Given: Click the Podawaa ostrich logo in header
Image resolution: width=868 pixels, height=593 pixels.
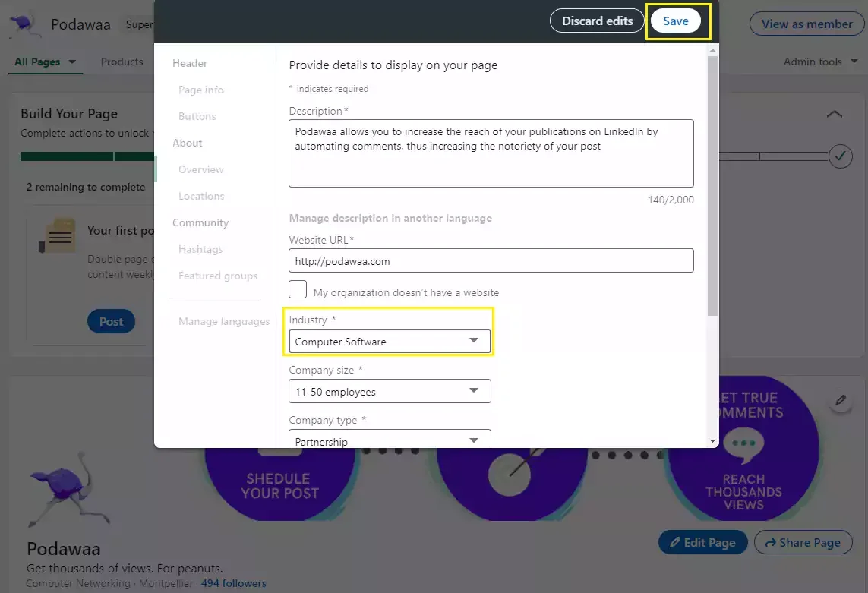Looking at the screenshot, I should (x=24, y=25).
